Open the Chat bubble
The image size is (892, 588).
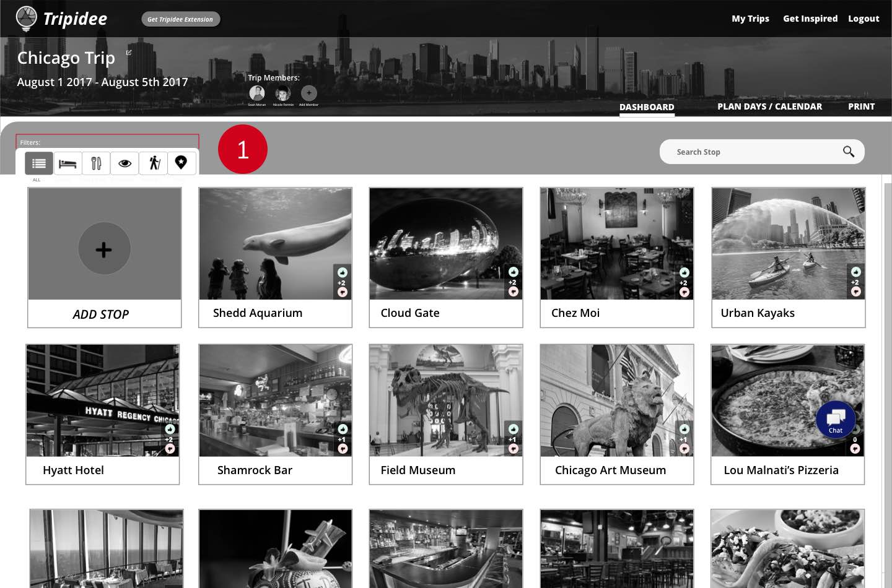coord(836,420)
